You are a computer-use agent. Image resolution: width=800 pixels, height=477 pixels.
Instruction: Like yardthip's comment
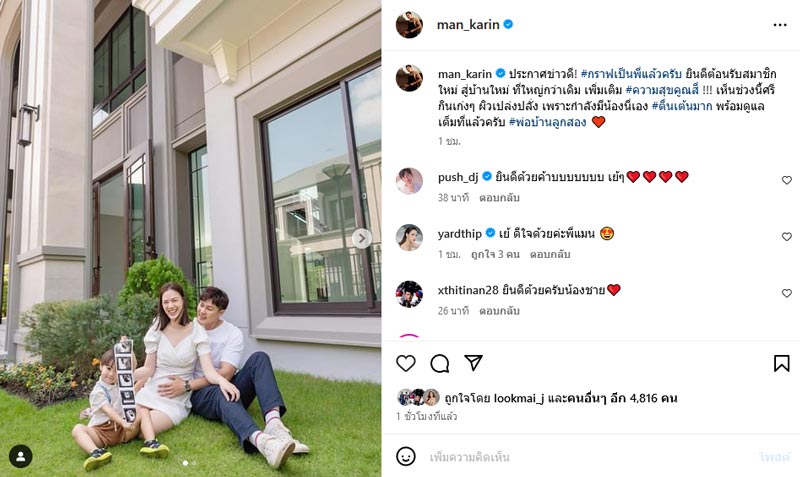pyautogui.click(x=787, y=237)
